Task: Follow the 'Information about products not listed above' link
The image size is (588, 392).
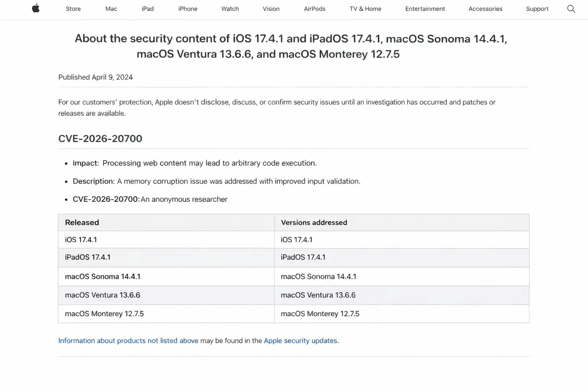Action: pyautogui.click(x=128, y=341)
